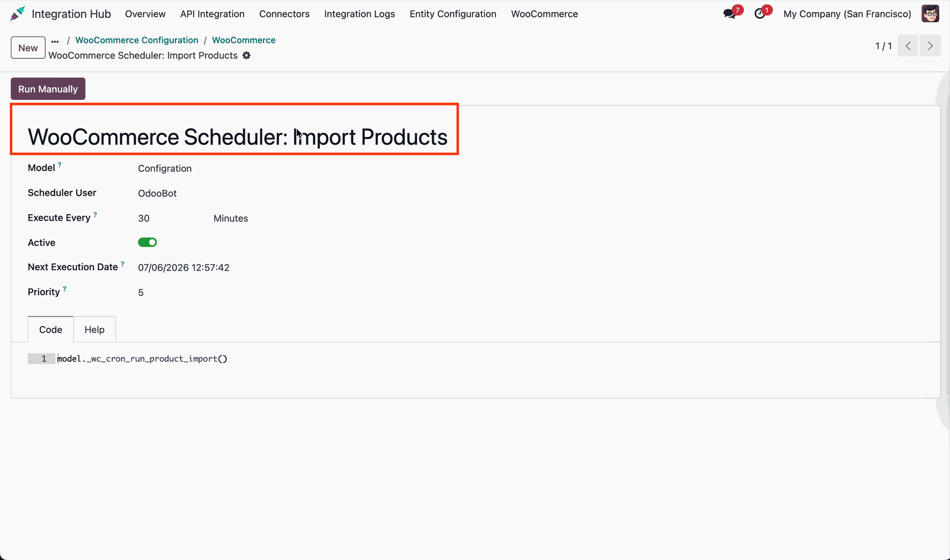
Task: Open the Connectors menu
Action: coord(284,14)
